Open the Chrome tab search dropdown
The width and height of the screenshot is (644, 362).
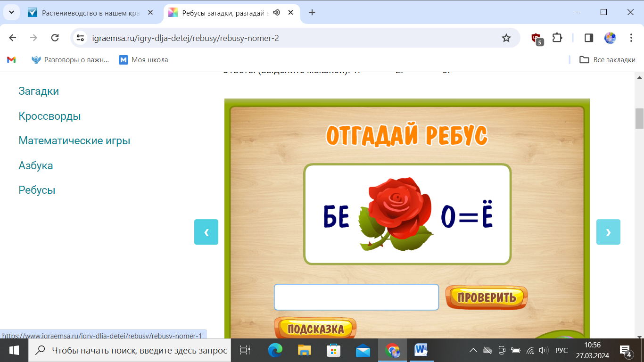pyautogui.click(x=11, y=13)
